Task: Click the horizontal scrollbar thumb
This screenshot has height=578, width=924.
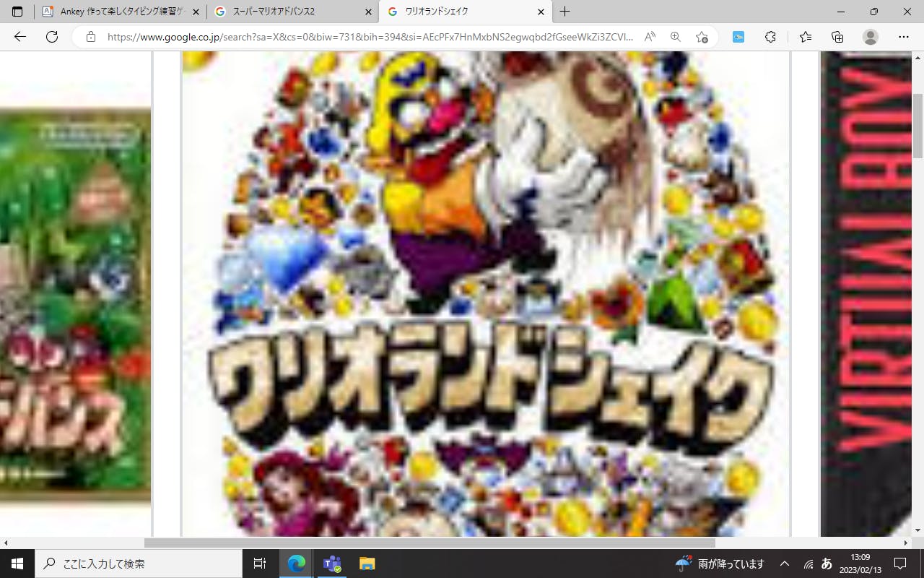Action: (x=430, y=543)
